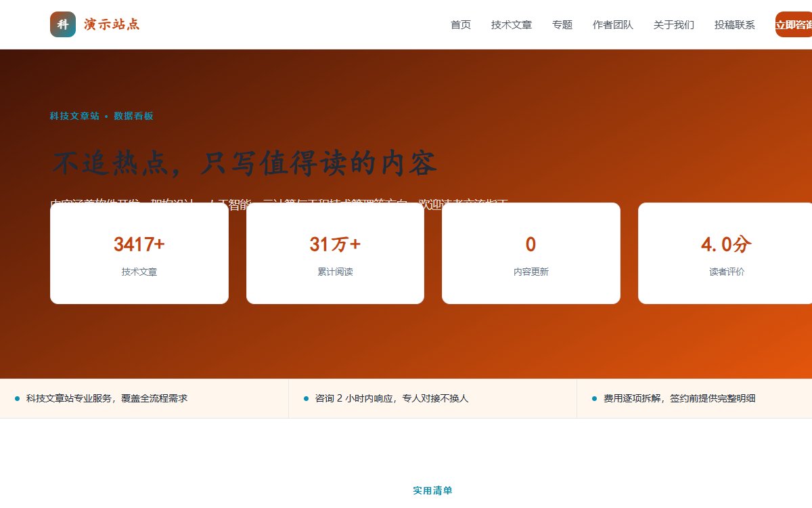Select the 31万+ 累计阅读 stat card
The width and height of the screenshot is (812, 508).
click(x=335, y=253)
